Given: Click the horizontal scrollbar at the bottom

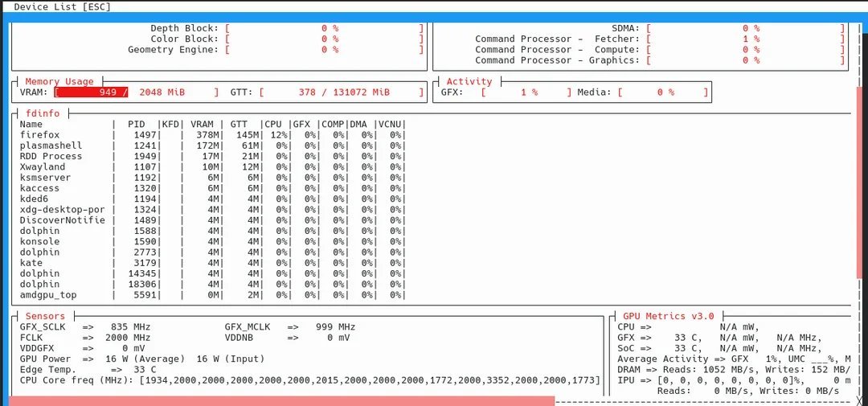Looking at the screenshot, I should [282, 401].
